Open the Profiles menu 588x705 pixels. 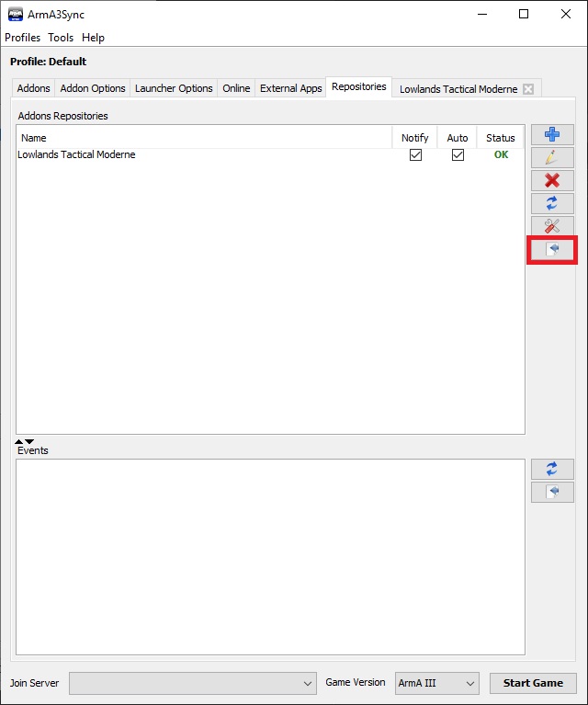tap(23, 38)
